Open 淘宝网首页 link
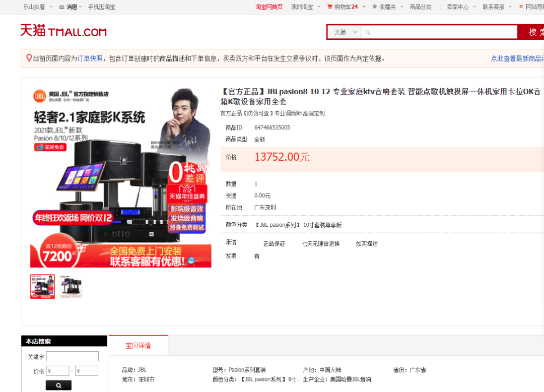Image resolution: width=544 pixels, height=392 pixels. click(269, 7)
